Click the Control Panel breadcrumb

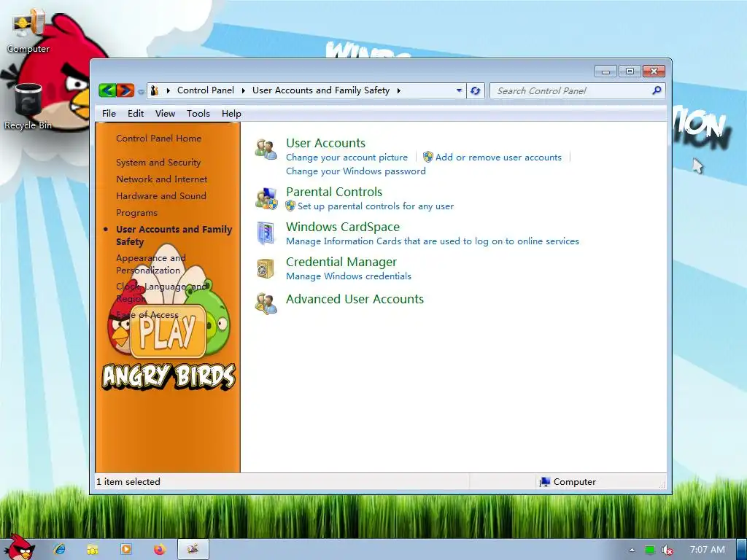coord(205,90)
